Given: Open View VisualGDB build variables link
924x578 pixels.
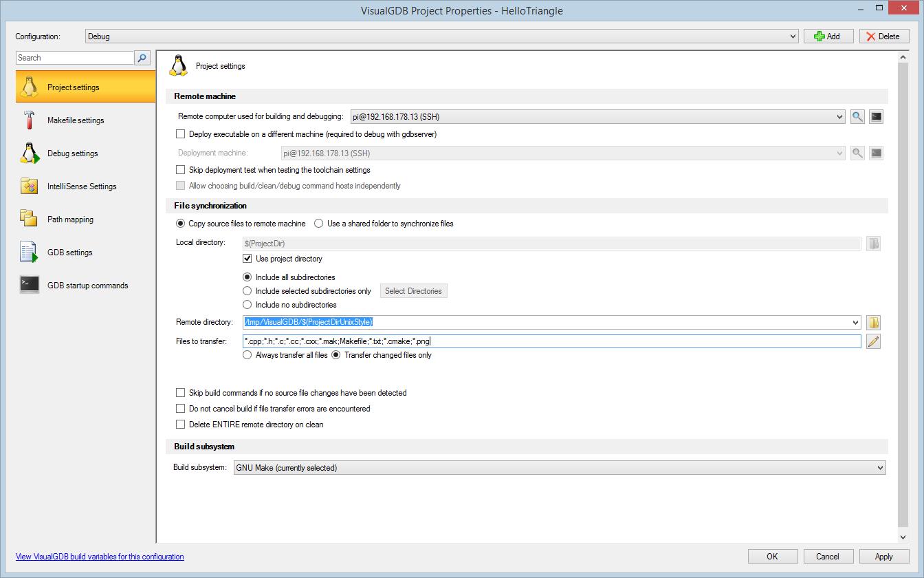Looking at the screenshot, I should coord(100,557).
